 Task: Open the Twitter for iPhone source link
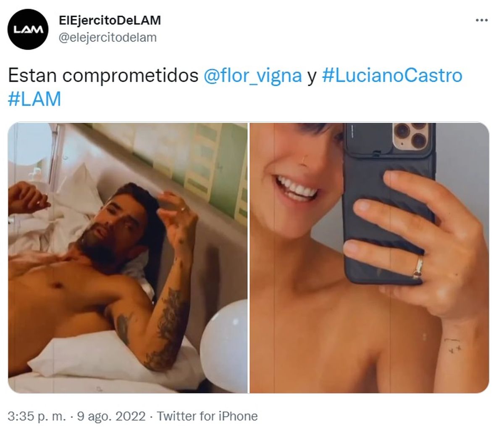[x=207, y=416]
